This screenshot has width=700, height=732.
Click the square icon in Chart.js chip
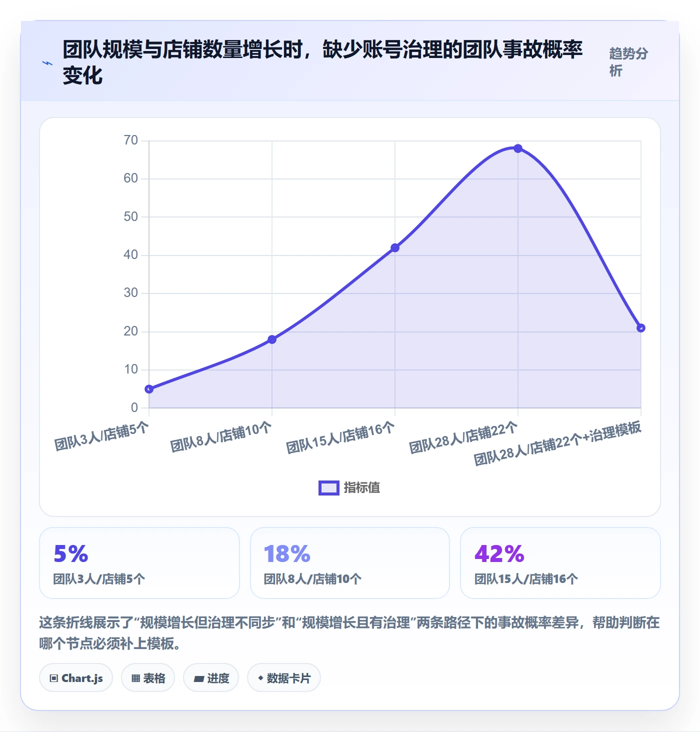pyautogui.click(x=54, y=678)
